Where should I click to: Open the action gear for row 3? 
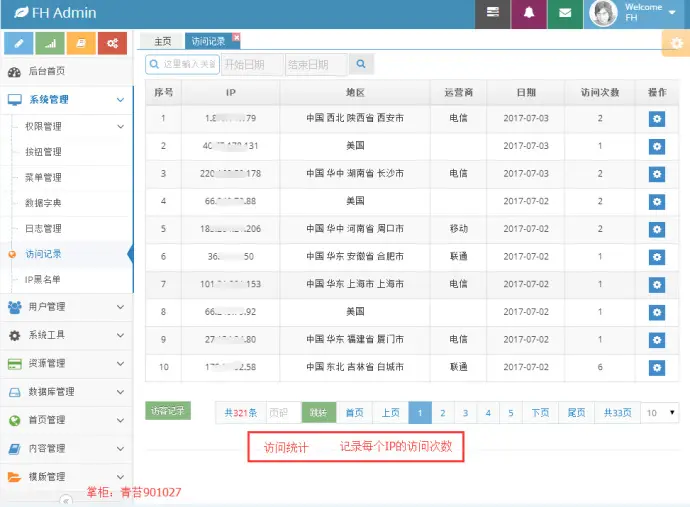pyautogui.click(x=657, y=174)
